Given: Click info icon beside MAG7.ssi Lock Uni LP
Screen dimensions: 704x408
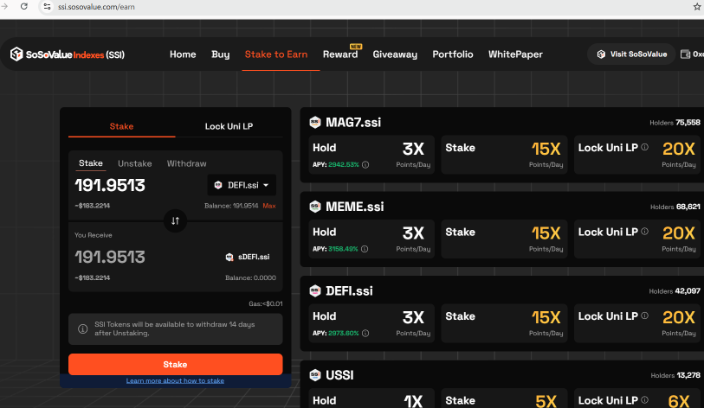Looking at the screenshot, I should tap(645, 147).
